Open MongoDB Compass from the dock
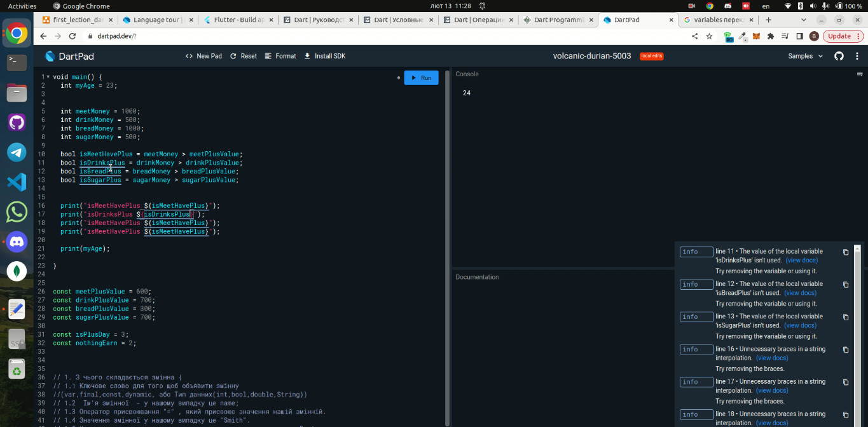 point(17,271)
